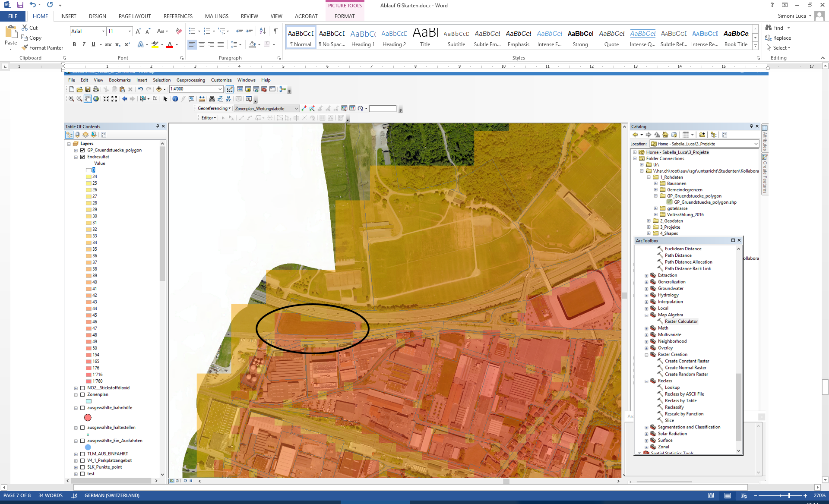The width and height of the screenshot is (829, 504).
Task: Open the Select dropdown in Editing
Action: 782,48
